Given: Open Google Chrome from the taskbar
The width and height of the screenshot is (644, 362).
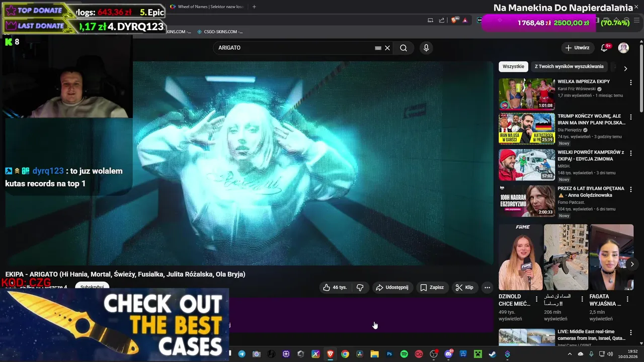Looking at the screenshot, I should (x=345, y=354).
